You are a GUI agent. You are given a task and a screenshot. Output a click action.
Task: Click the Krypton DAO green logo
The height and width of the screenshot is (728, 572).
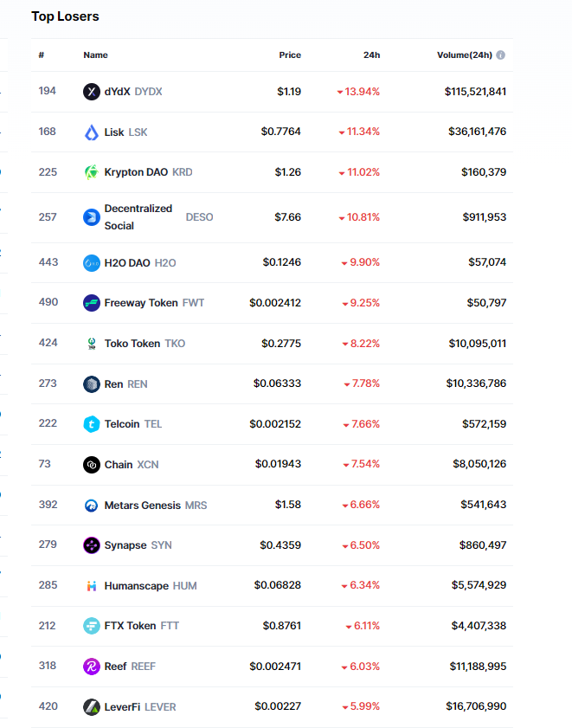[x=92, y=172]
